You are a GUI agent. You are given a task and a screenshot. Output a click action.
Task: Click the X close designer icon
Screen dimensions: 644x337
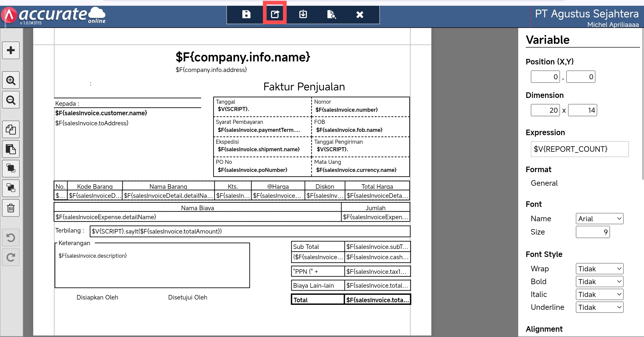(360, 15)
